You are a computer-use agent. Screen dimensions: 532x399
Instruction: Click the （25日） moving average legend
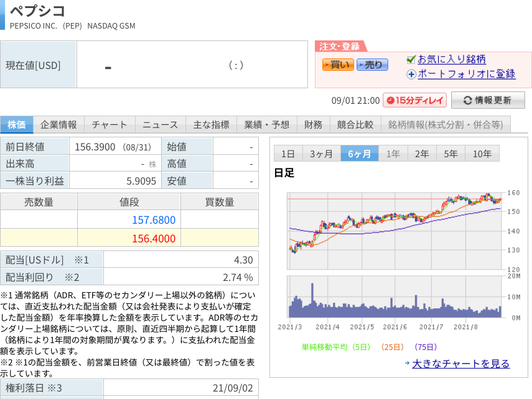click(x=392, y=347)
